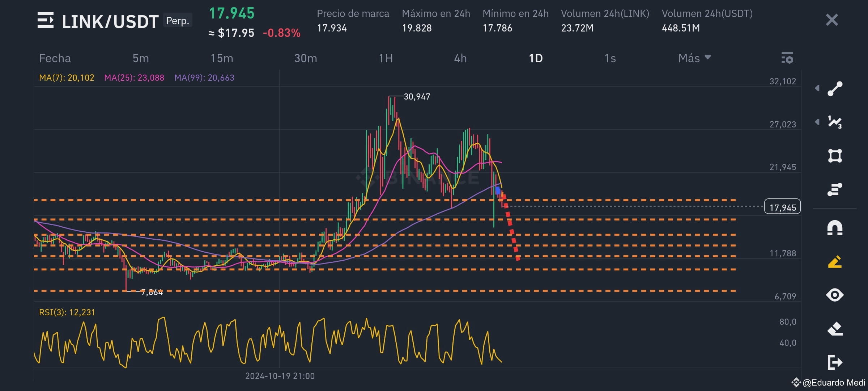Click the 32,102 price axis label
The width and height of the screenshot is (868, 391).
[x=783, y=81]
